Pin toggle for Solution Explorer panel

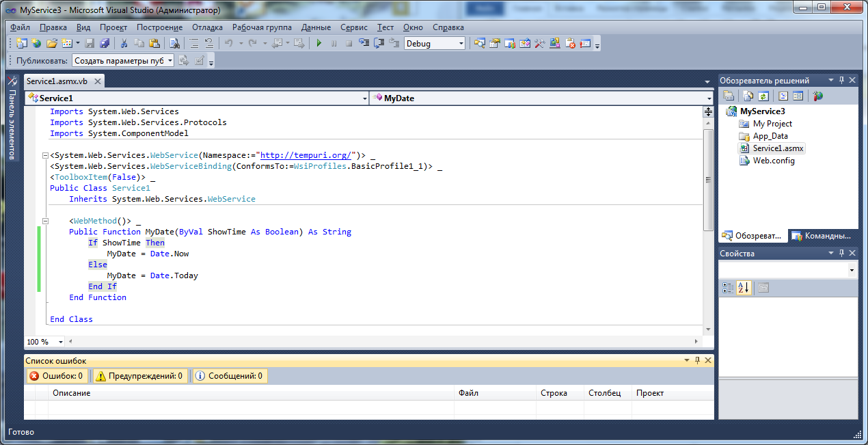pos(841,80)
